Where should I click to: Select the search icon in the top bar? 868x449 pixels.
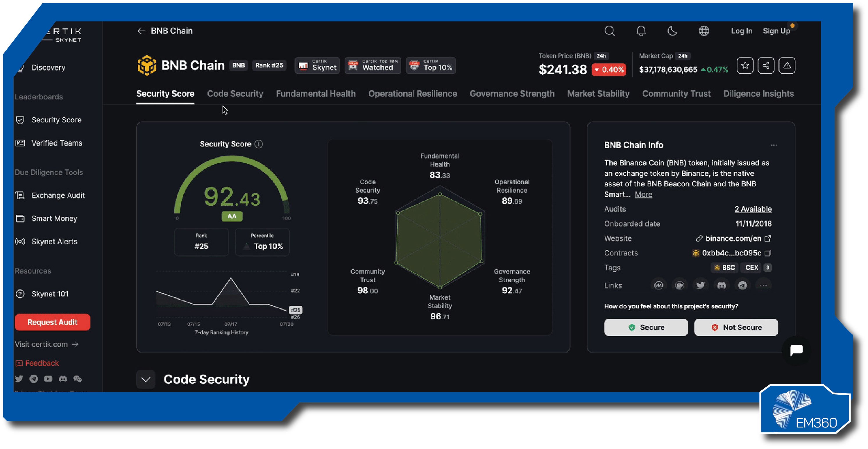click(610, 31)
